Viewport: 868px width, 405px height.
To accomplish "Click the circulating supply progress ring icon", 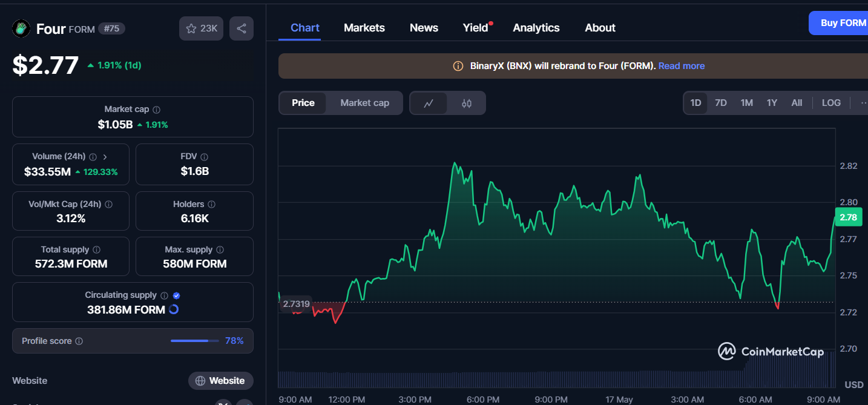I will [x=173, y=309].
